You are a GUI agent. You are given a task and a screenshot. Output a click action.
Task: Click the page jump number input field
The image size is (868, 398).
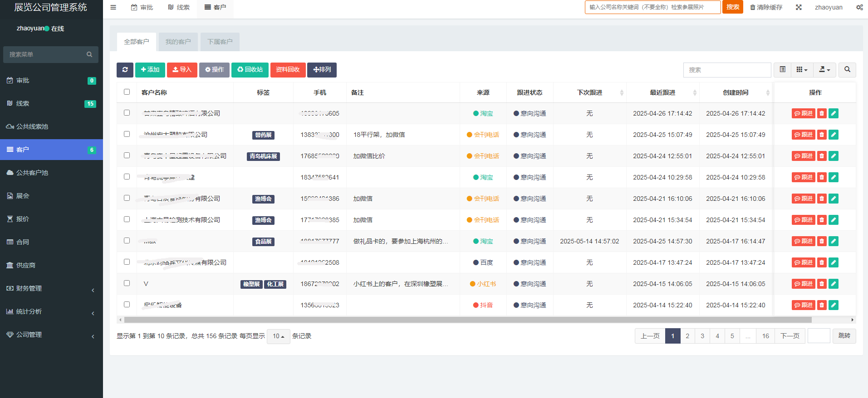point(819,336)
